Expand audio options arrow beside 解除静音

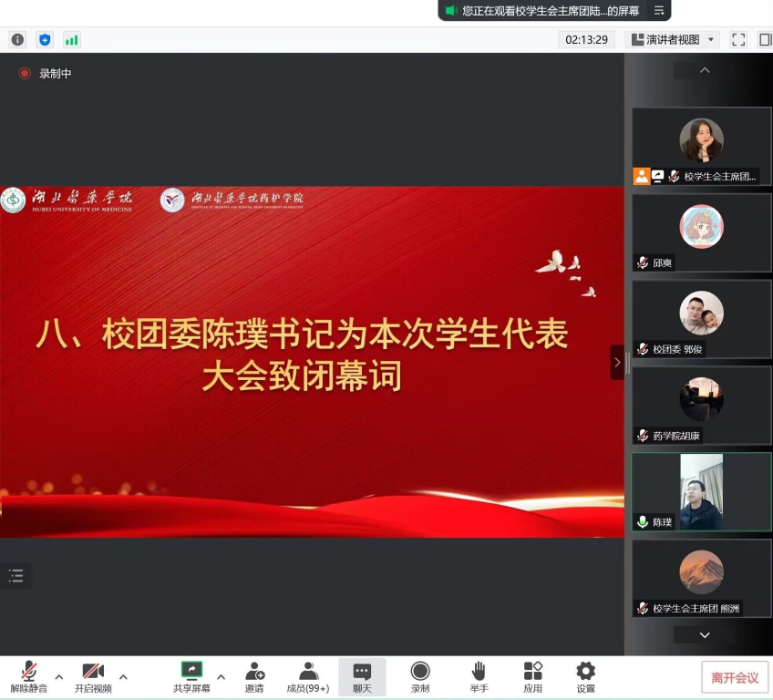point(59,676)
